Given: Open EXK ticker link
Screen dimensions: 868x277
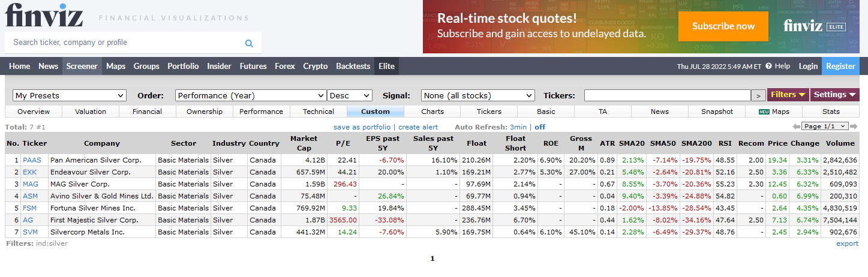Looking at the screenshot, I should [x=30, y=172].
